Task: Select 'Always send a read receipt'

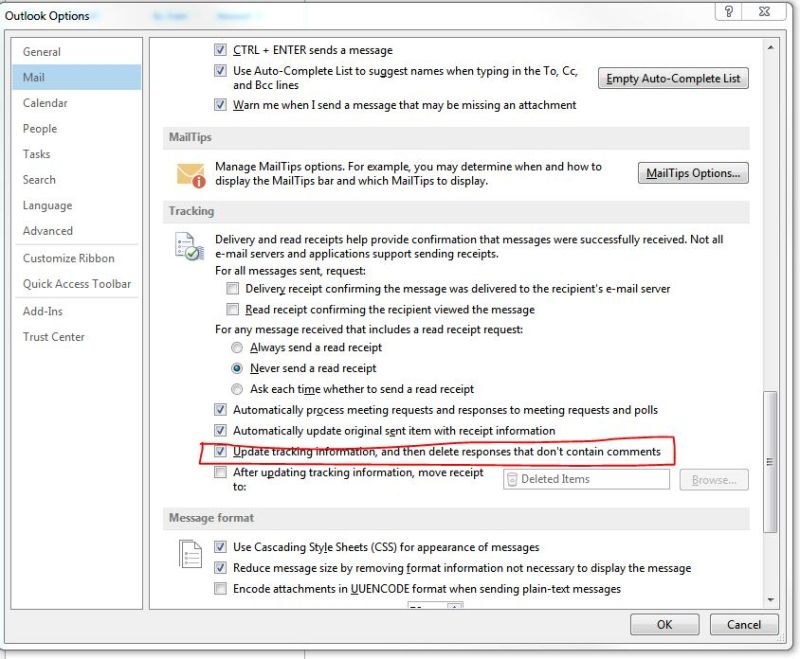Action: coord(237,348)
